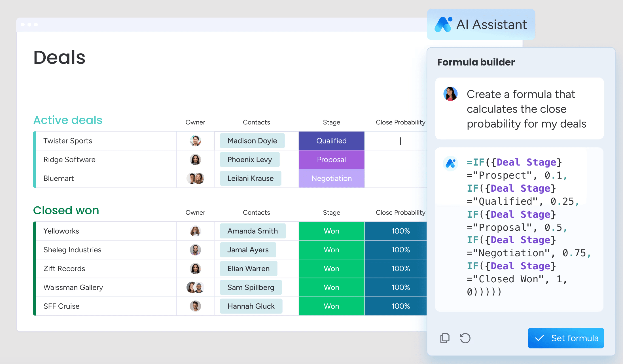Copy the generated formula with copy icon
The image size is (623, 364).
(x=445, y=338)
